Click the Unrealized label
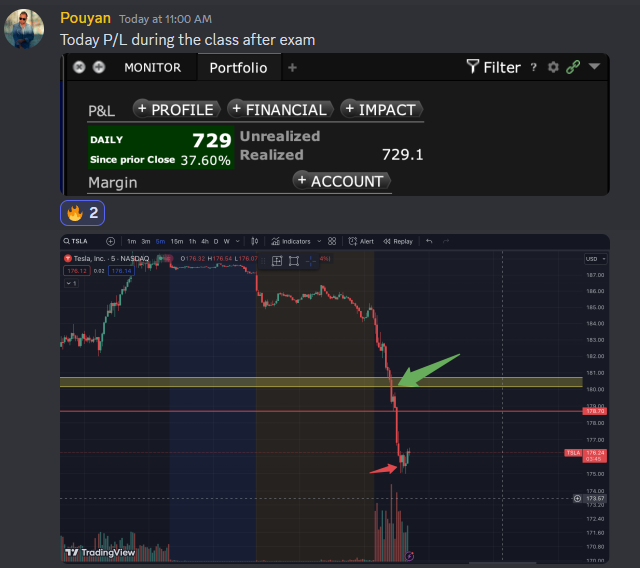 point(280,136)
